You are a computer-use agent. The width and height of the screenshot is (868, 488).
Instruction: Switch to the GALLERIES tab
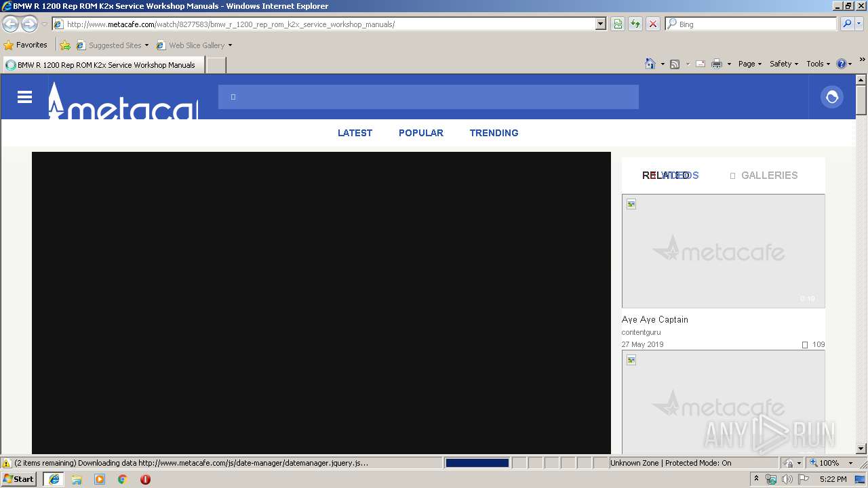coord(764,176)
